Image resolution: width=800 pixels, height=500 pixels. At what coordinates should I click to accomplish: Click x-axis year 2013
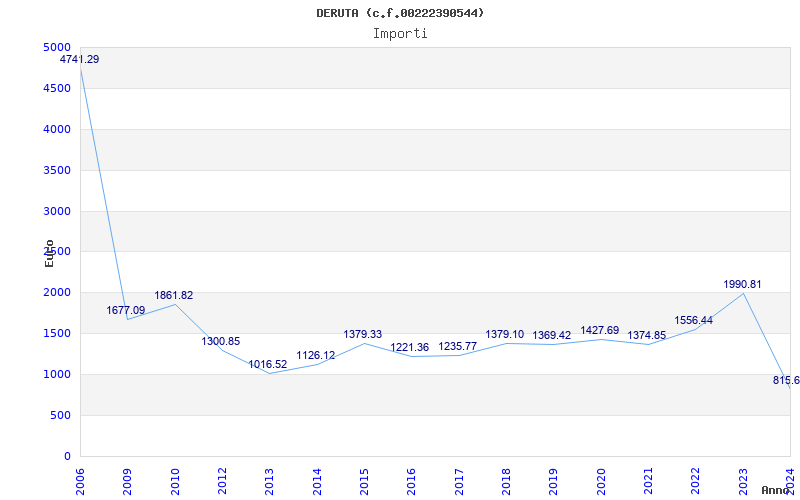(269, 482)
